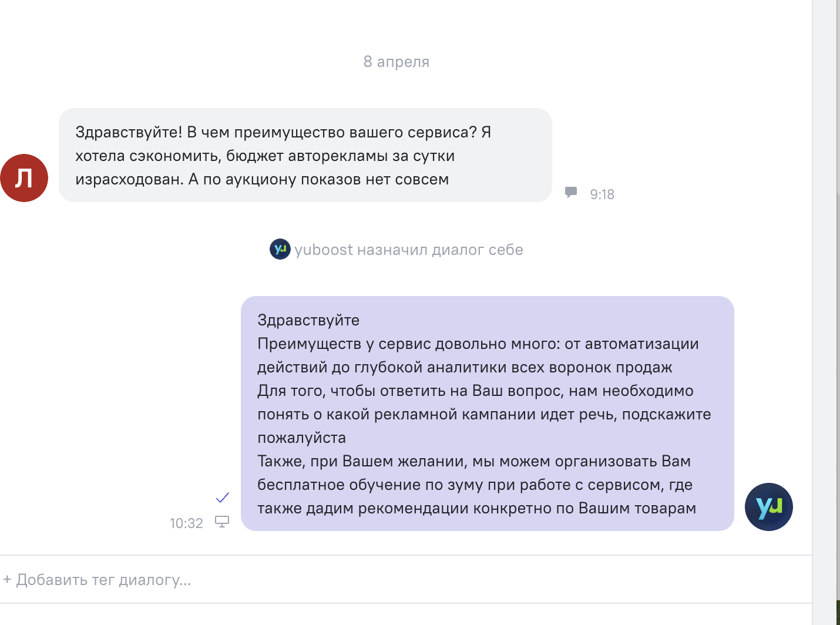Click the plus sign before "Добавить тег"

point(7,580)
